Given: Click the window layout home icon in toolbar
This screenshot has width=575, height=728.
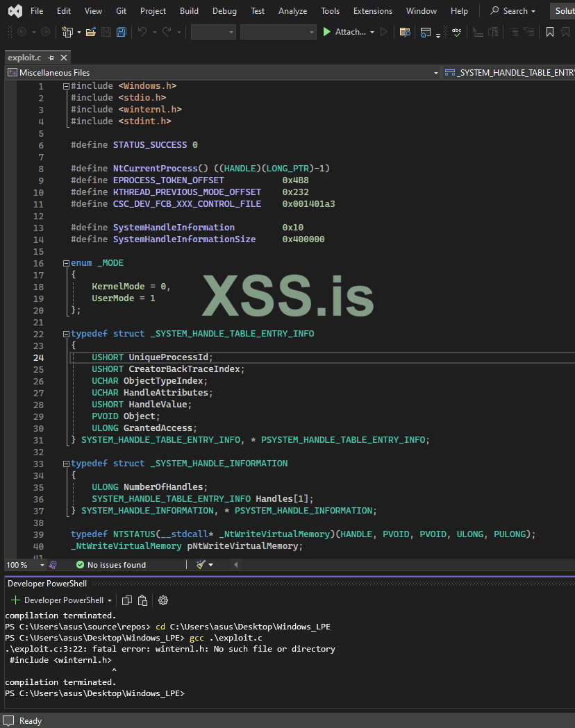Looking at the screenshot, I should [x=426, y=32].
